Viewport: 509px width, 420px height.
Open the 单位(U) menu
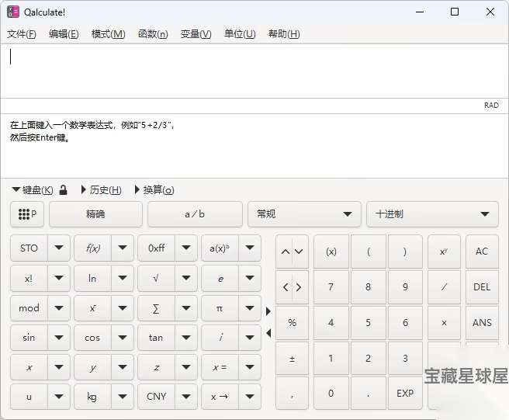(x=240, y=34)
